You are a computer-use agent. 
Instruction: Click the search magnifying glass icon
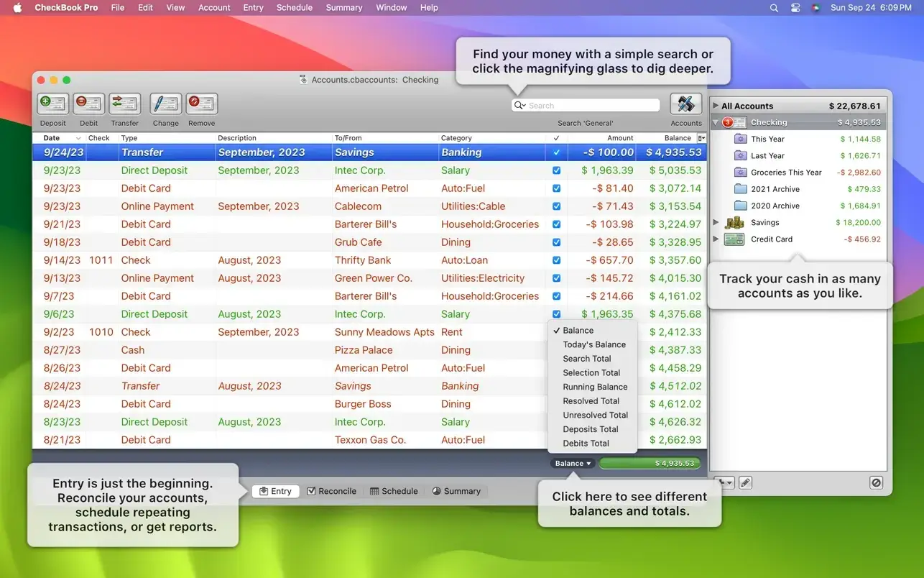519,106
